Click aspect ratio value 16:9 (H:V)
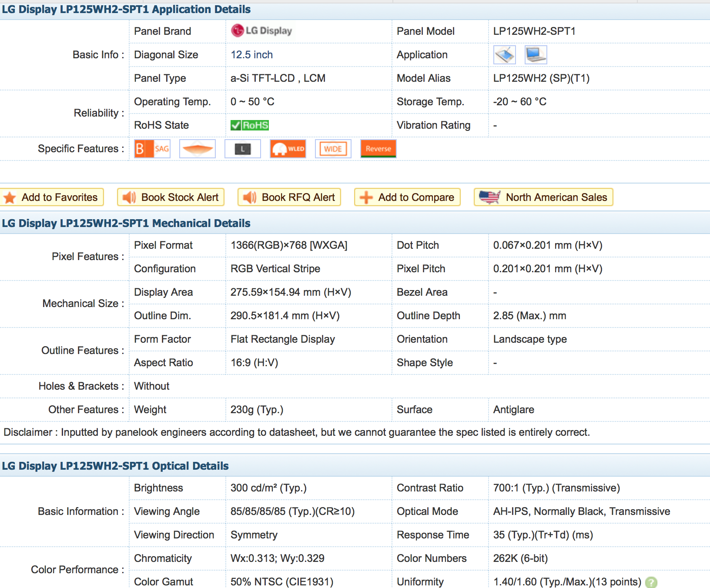Viewport: 710px width, 588px height. [x=254, y=363]
